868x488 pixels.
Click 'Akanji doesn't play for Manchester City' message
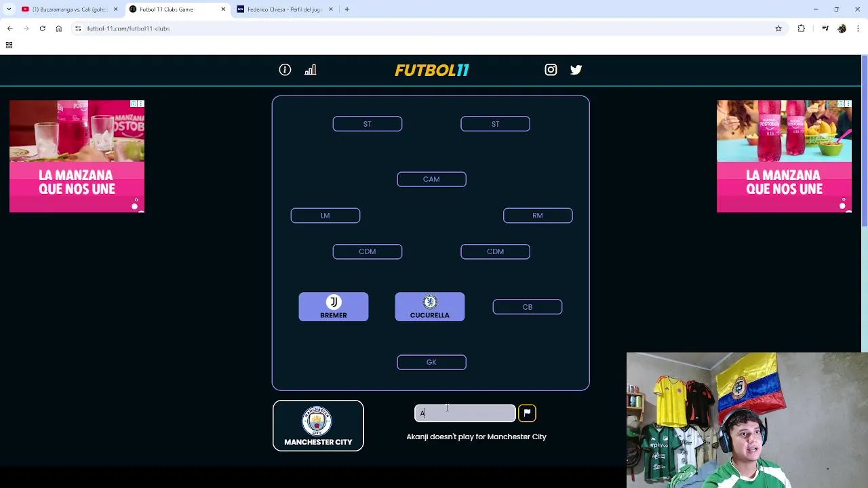(x=476, y=436)
